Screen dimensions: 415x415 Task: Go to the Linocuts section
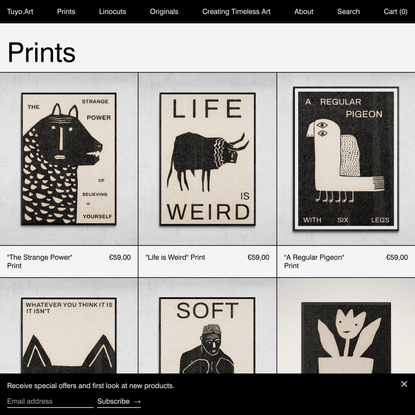click(x=112, y=12)
